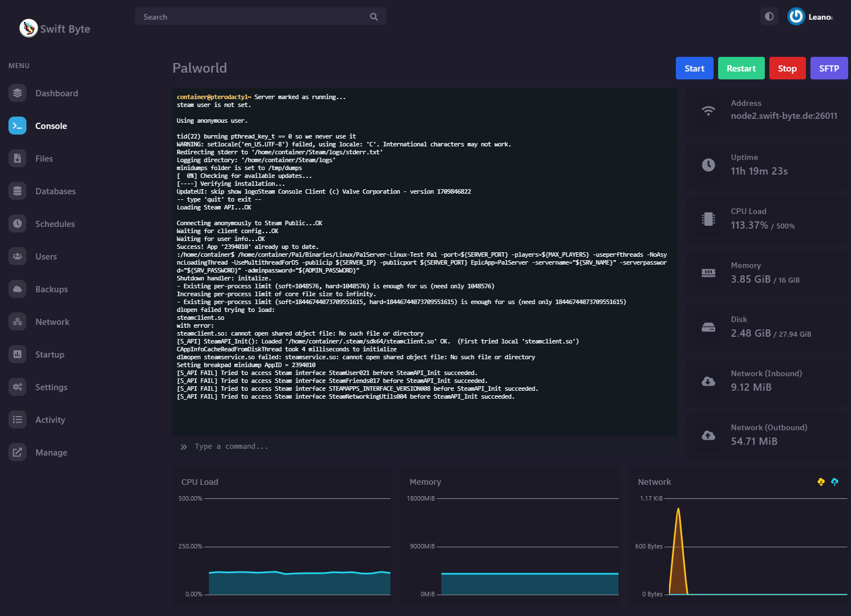
Task: Open the Leano user account menu
Action: coord(810,17)
